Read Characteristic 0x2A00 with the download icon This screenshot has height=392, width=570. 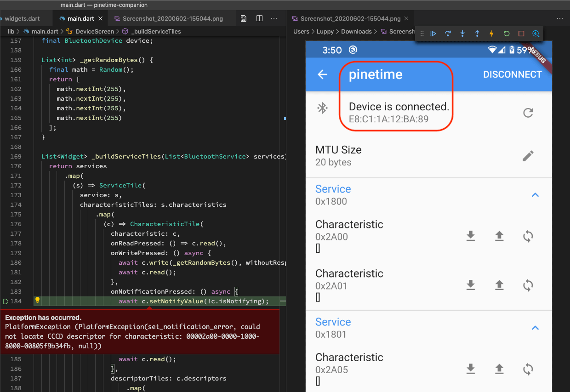[470, 236]
